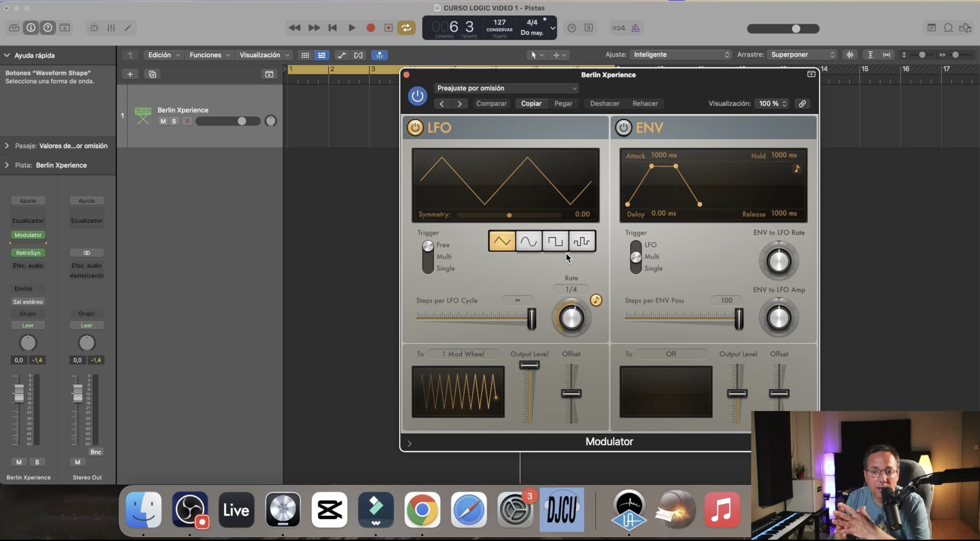980x541 pixels.
Task: Expand the Pista Berlin Xperience section
Action: pos(7,165)
